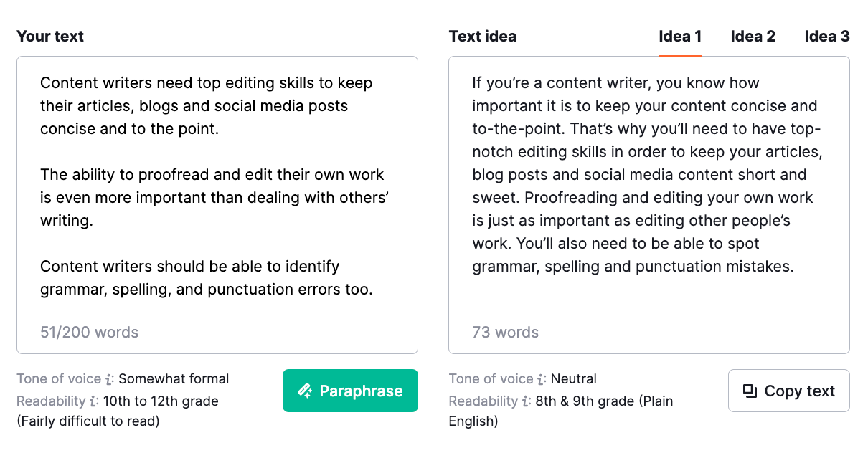Click Copy text to copy the idea
868x453 pixels.
click(x=788, y=391)
